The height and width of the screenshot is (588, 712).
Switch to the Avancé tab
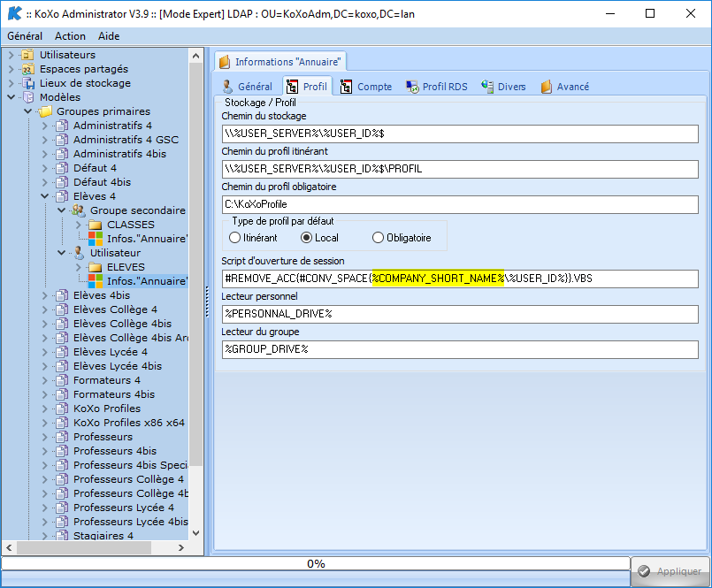(565, 87)
